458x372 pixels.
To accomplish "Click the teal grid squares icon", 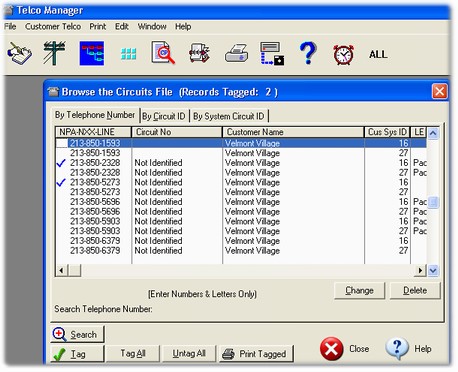I will [128, 54].
